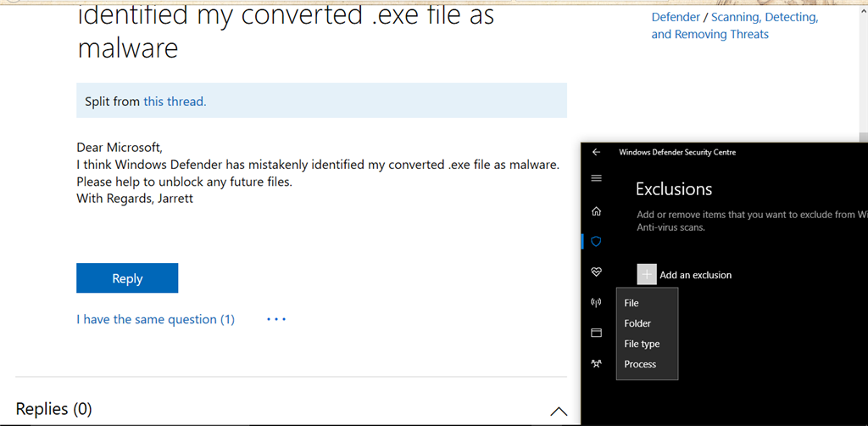Collapse the Replies (0) section chevron
The height and width of the screenshot is (426, 868).
coord(559,411)
